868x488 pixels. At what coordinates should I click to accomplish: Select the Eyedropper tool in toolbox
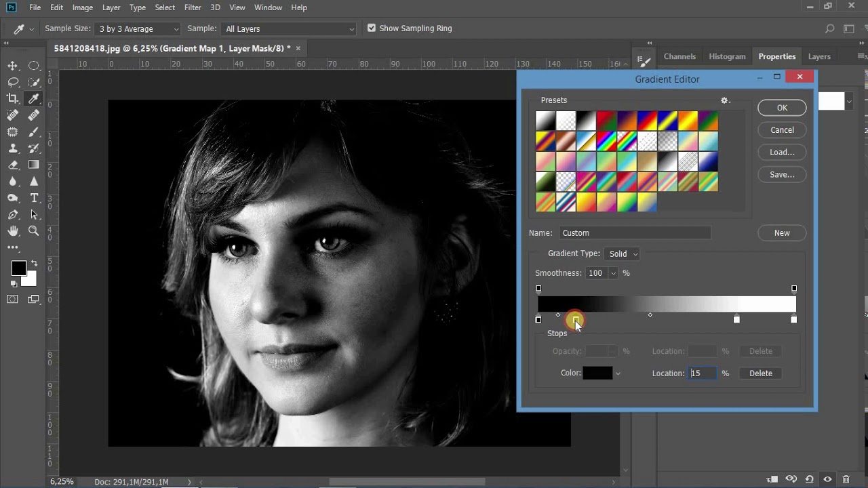34,99
